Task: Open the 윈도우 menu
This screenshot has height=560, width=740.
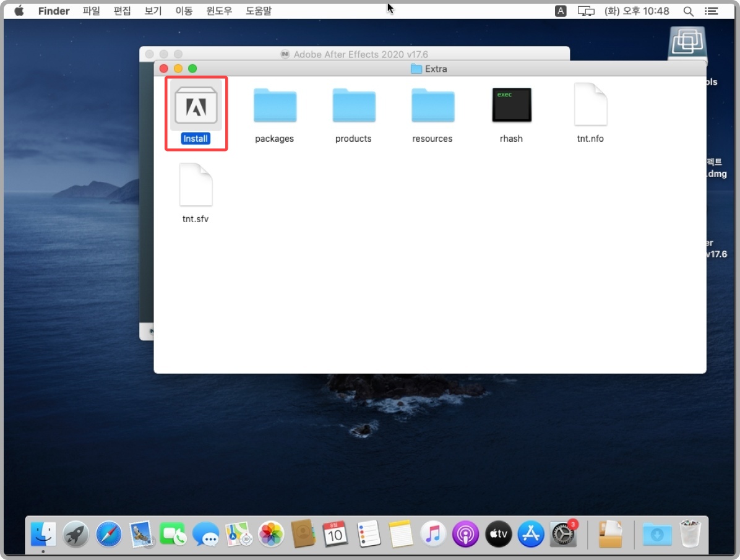Action: click(x=219, y=11)
